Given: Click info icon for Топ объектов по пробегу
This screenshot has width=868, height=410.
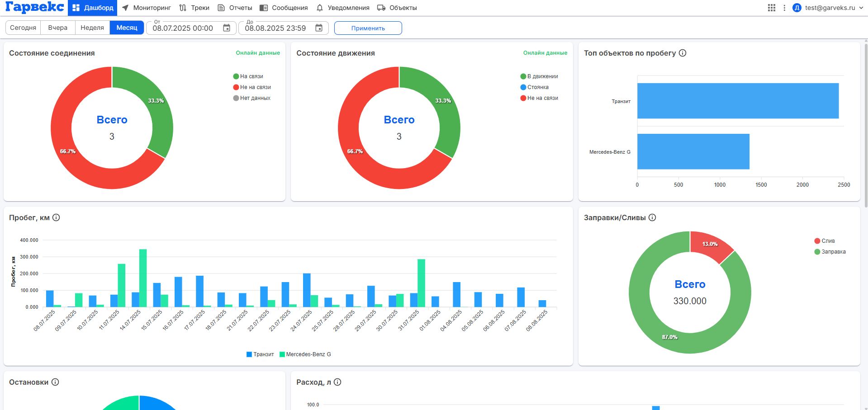Looking at the screenshot, I should pyautogui.click(x=683, y=53).
